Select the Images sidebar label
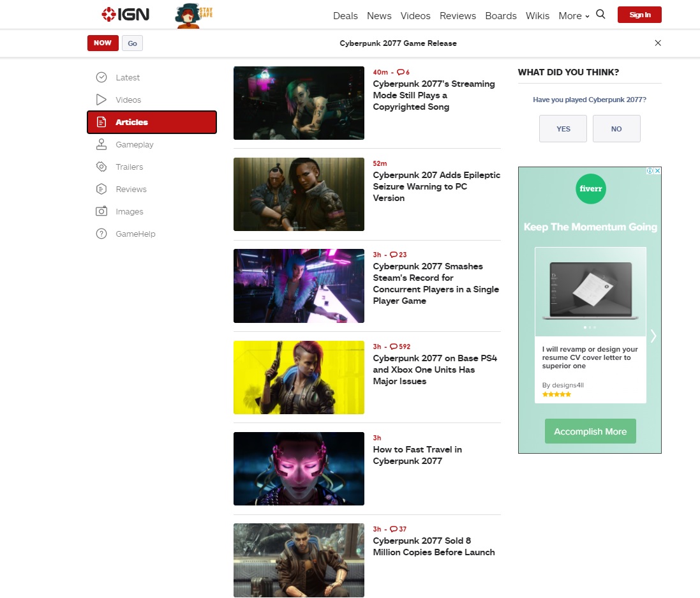700x598 pixels. pos(130,212)
